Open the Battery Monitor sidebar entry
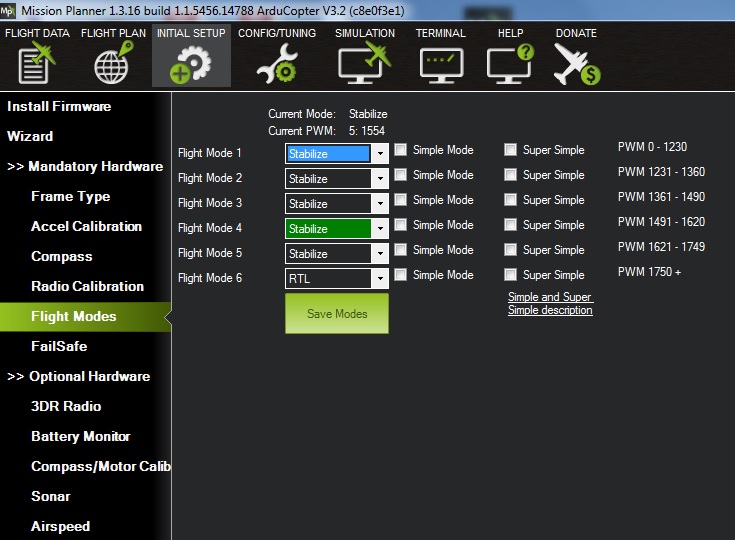Image resolution: width=735 pixels, height=540 pixels. (81, 436)
